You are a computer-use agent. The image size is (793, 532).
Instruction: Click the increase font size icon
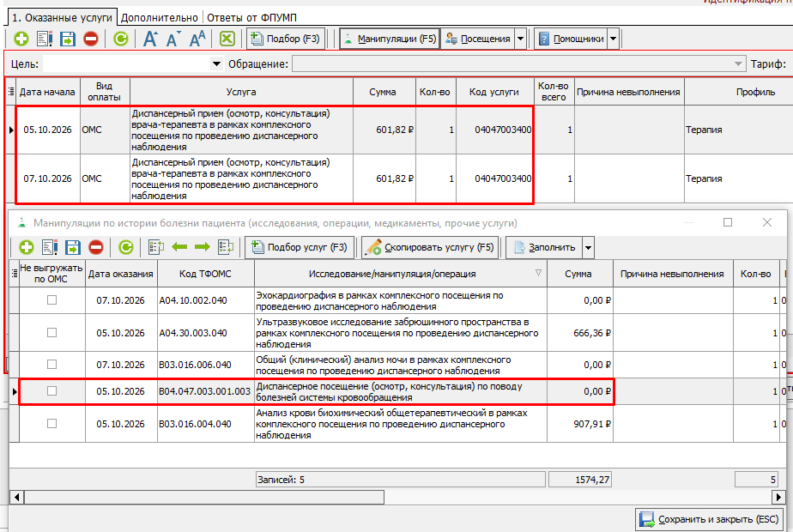click(x=150, y=39)
